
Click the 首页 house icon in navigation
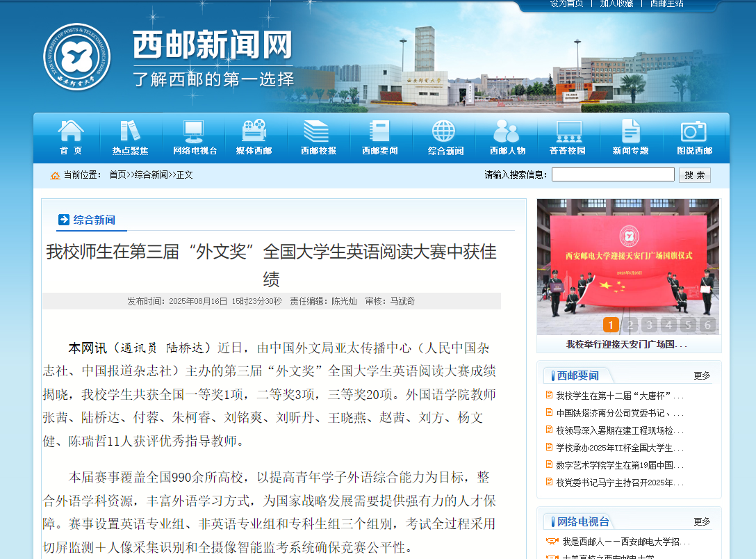click(x=70, y=131)
